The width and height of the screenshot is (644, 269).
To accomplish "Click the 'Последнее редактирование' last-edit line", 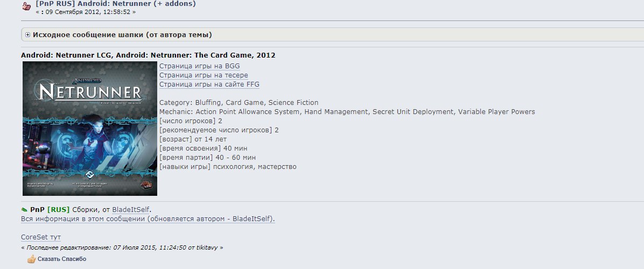I will point(122,247).
